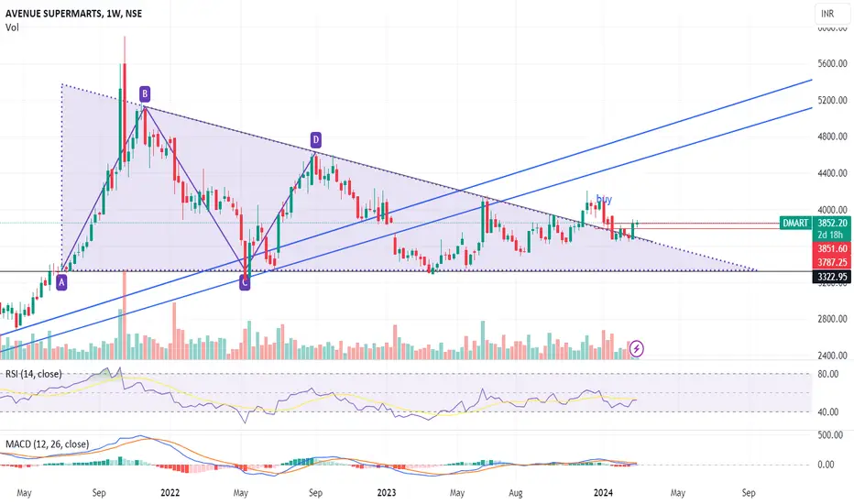This screenshot has width=854, height=504.
Task: Select pattern point label D
Action: (x=315, y=139)
